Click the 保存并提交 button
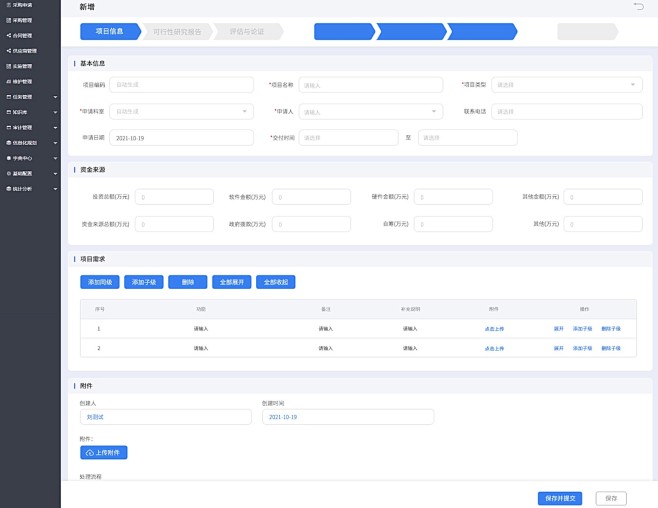The width and height of the screenshot is (658, 508). (x=558, y=498)
